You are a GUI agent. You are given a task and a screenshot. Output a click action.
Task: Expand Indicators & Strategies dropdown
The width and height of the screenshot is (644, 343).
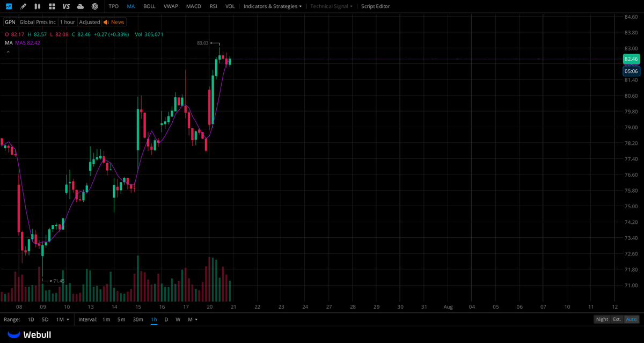pyautogui.click(x=273, y=6)
